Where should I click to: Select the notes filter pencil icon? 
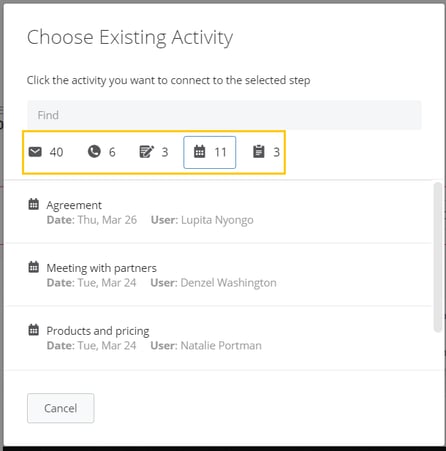(146, 152)
